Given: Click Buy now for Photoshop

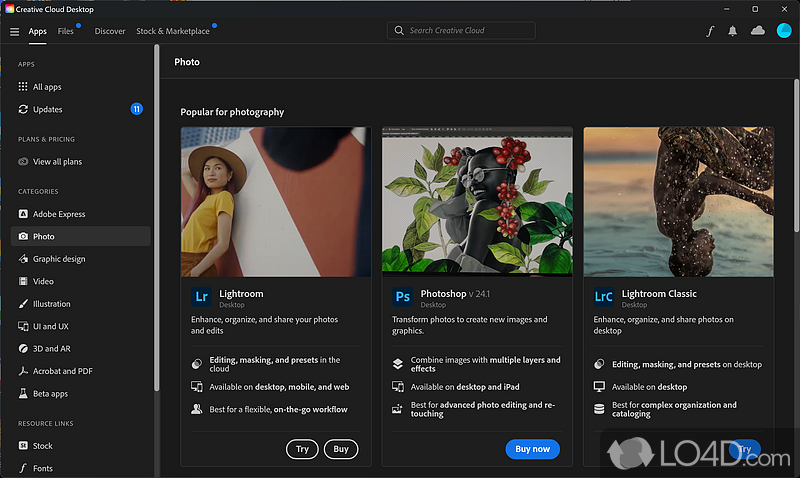Looking at the screenshot, I should point(532,449).
